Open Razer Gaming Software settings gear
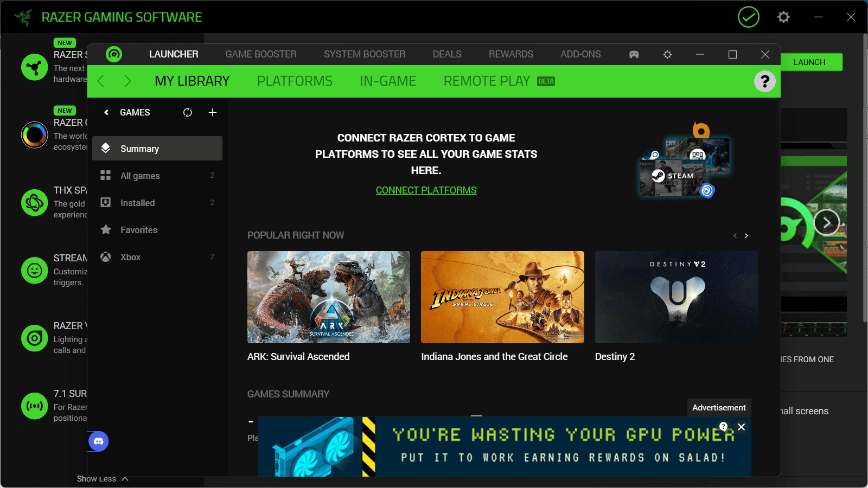The image size is (868, 488). (x=783, y=17)
